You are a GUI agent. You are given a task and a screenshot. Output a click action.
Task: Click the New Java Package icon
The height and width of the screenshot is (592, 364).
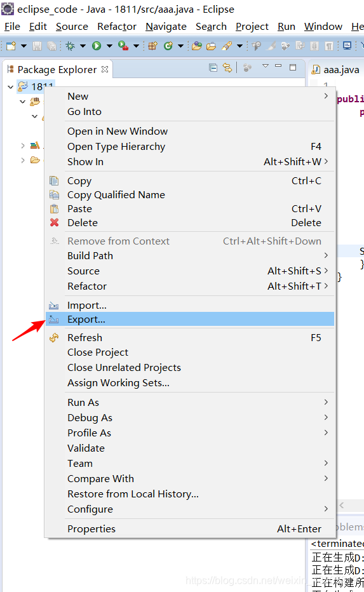152,46
